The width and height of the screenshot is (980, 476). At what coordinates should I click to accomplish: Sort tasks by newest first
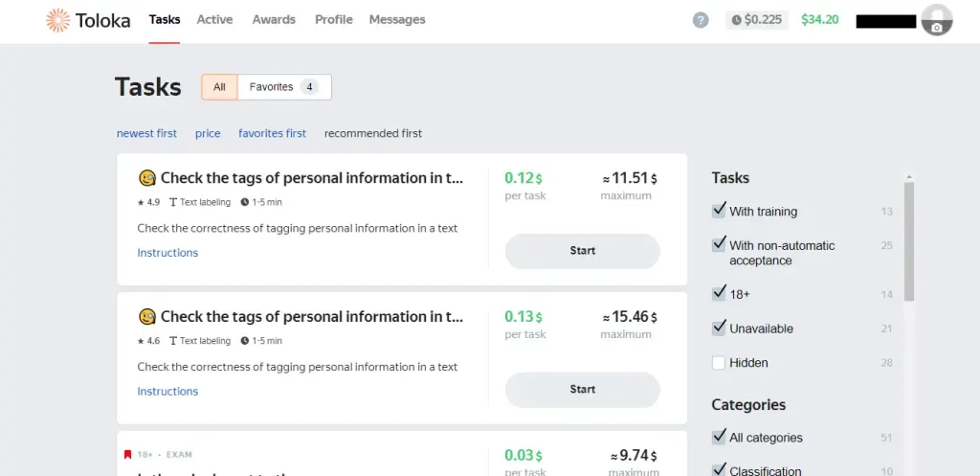pos(146,134)
